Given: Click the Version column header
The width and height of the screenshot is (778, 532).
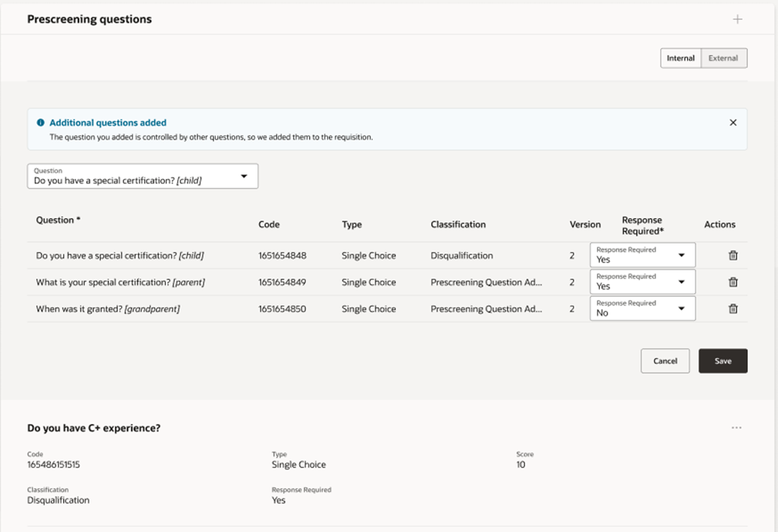Looking at the screenshot, I should pos(585,224).
